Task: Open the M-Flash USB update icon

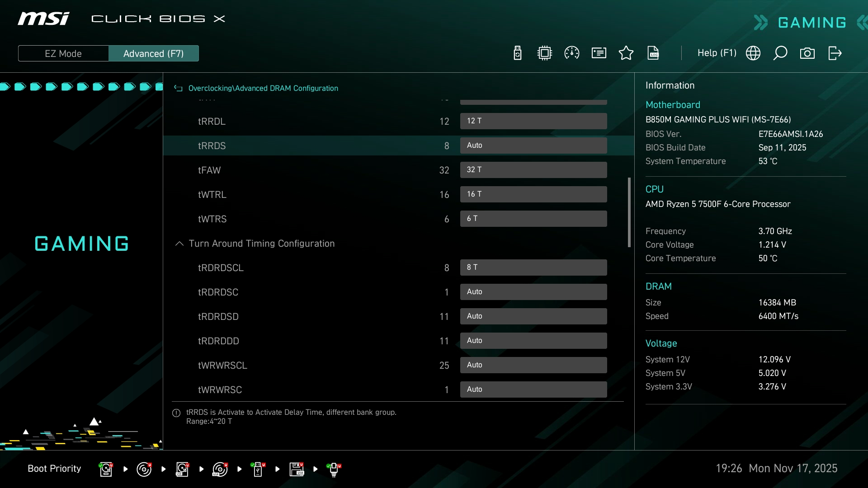Action: click(x=518, y=53)
